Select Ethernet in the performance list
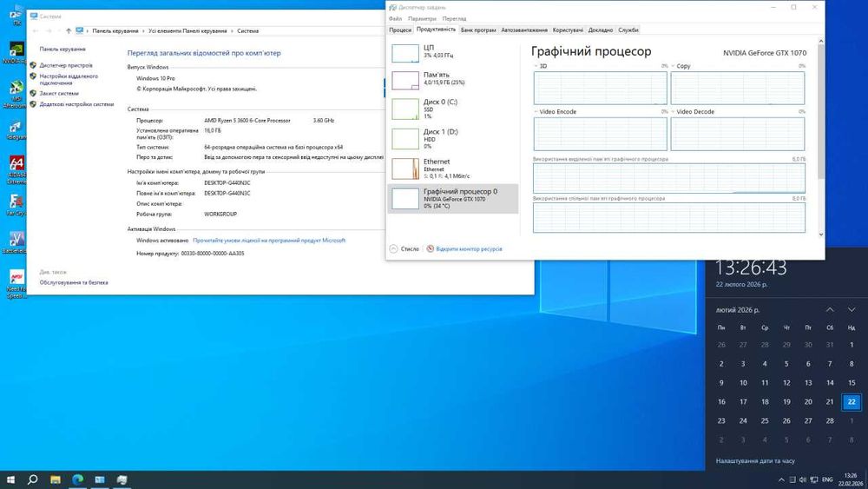 (453, 169)
